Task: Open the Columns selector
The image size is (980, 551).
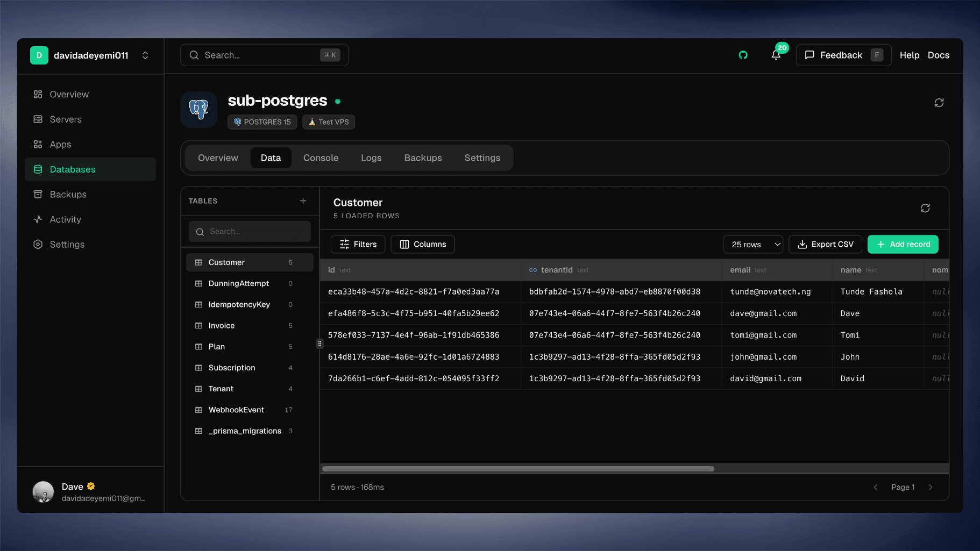Action: 423,244
